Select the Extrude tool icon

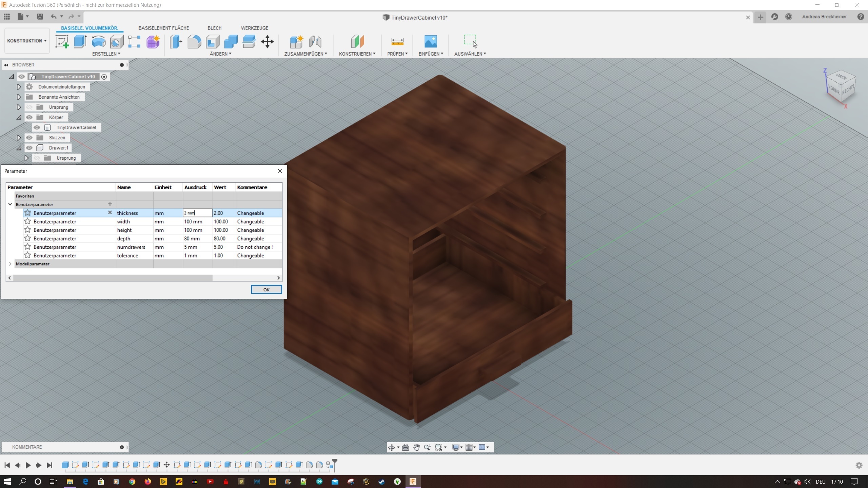pyautogui.click(x=80, y=42)
